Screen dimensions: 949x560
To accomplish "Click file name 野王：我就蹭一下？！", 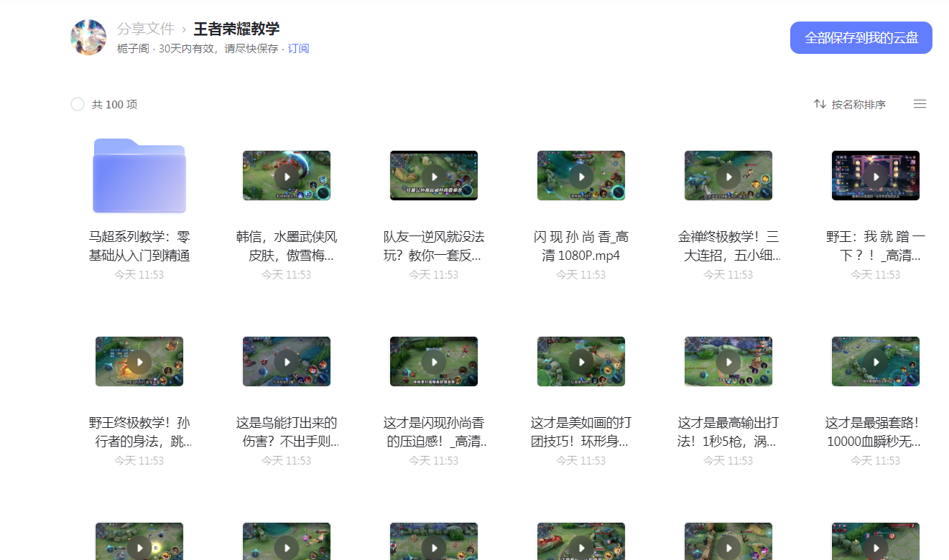I will (876, 246).
